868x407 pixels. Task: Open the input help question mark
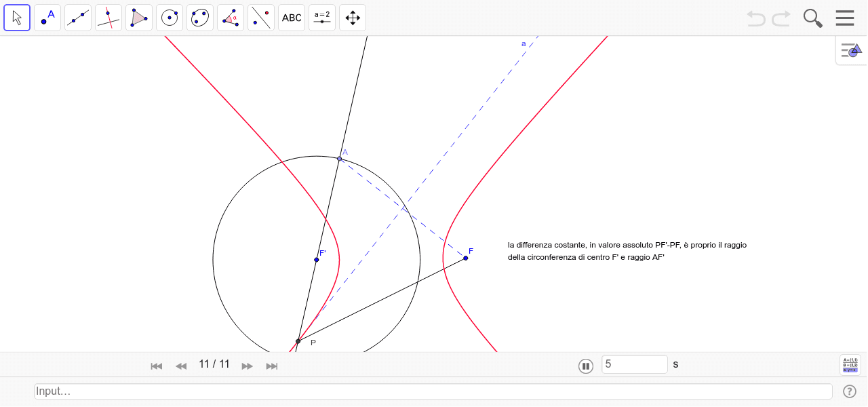point(850,391)
